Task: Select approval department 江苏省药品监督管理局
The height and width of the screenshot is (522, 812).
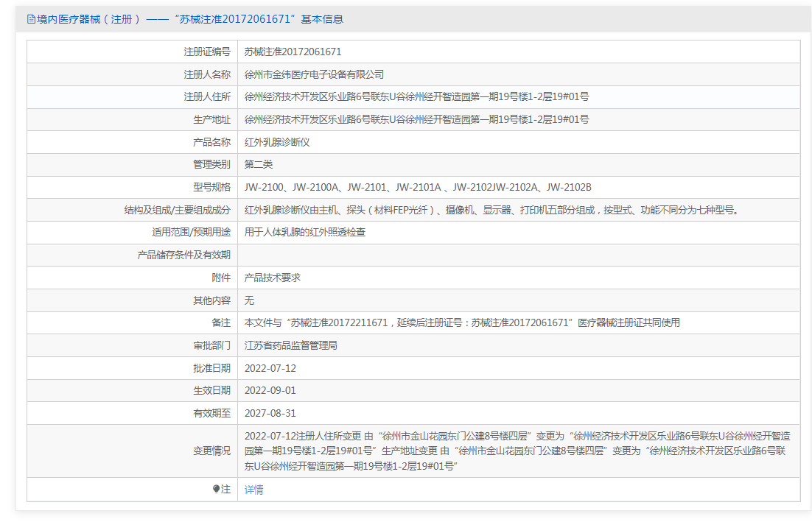Action: coord(290,345)
